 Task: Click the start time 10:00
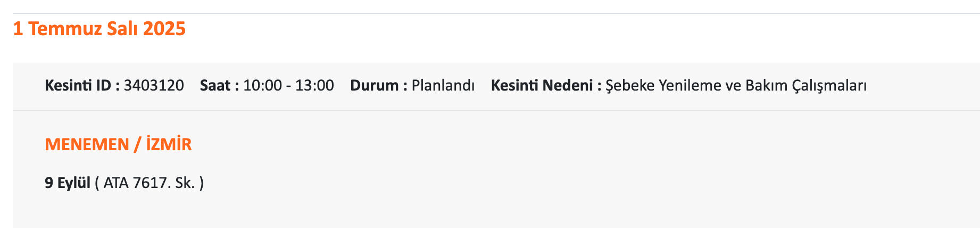[x=263, y=85]
